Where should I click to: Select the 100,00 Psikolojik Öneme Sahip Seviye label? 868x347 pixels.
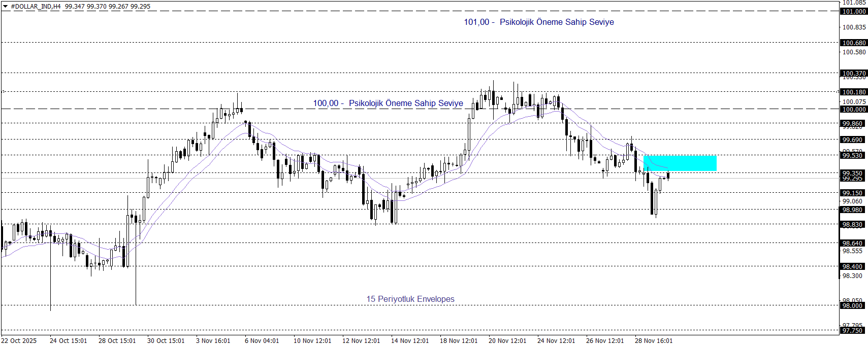point(388,103)
